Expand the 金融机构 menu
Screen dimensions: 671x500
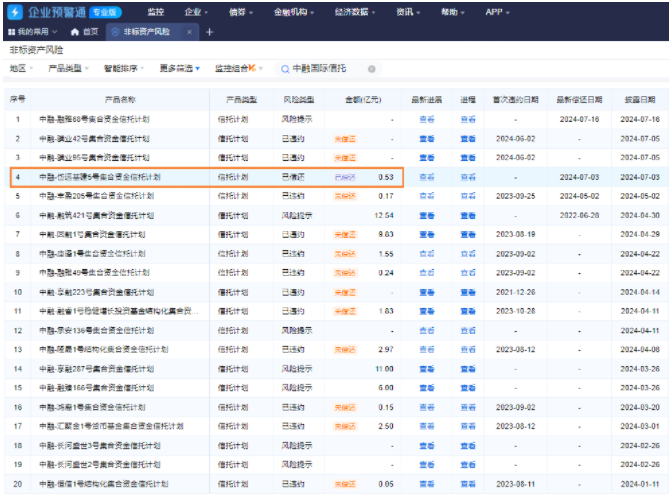pyautogui.click(x=294, y=12)
